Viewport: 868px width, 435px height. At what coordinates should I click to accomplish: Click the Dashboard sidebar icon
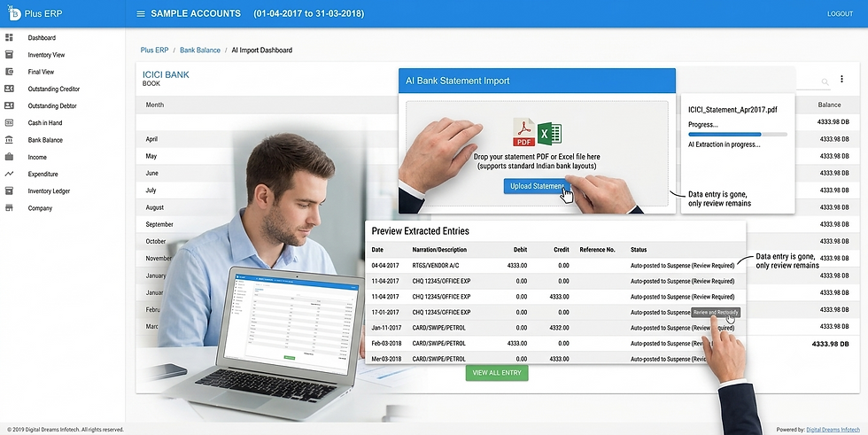(x=9, y=37)
